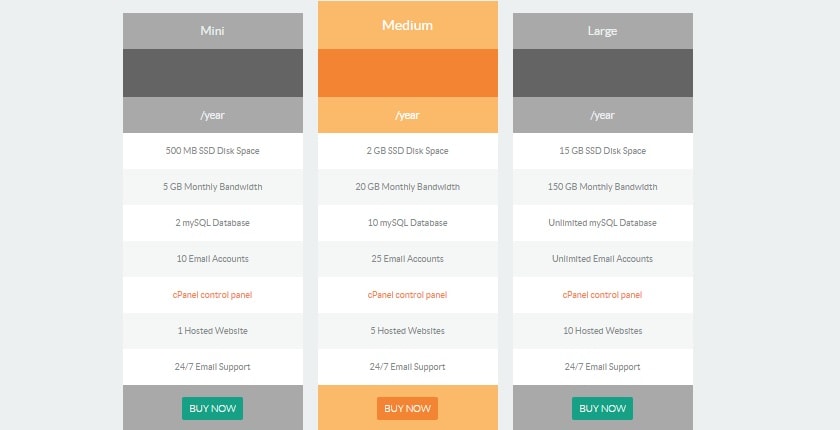Click the /year label in Medium plan
This screenshot has height=430, width=840.
click(x=408, y=115)
